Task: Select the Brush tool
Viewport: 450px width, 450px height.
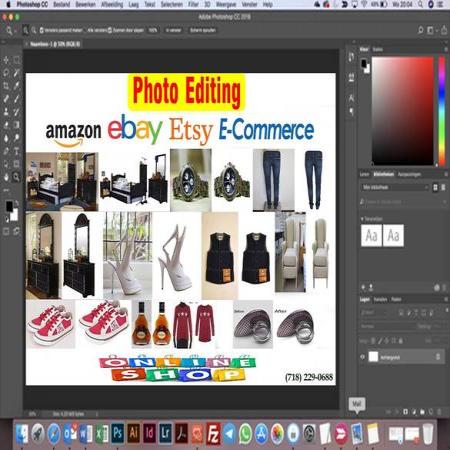Action: (16, 99)
